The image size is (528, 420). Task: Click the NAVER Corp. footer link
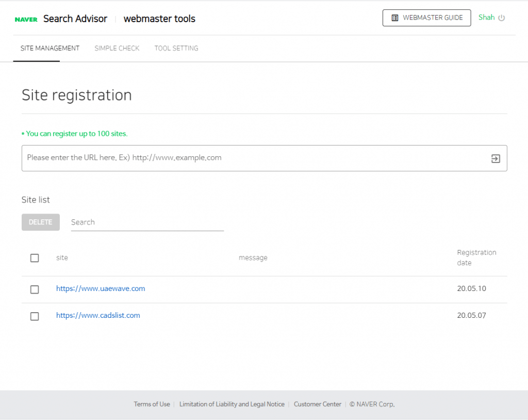(x=372, y=404)
